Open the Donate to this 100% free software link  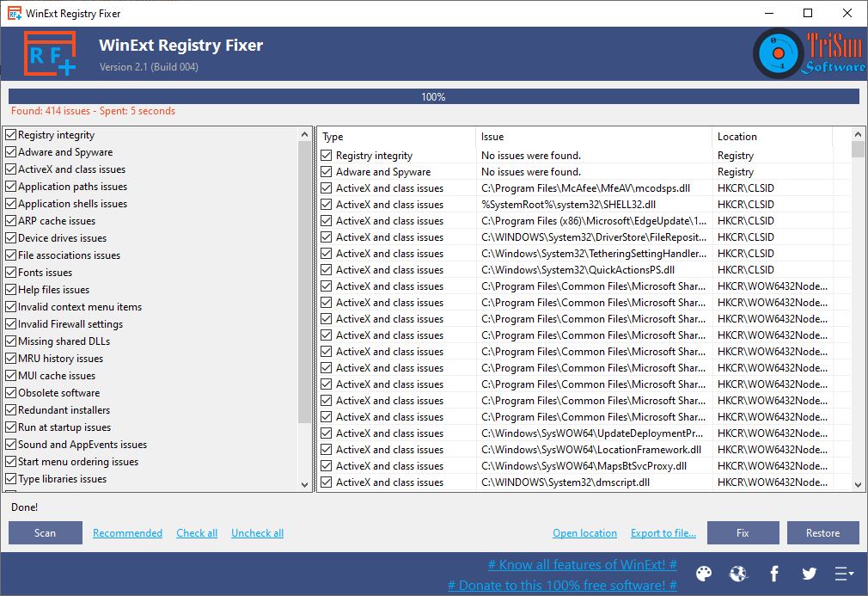[x=562, y=585]
